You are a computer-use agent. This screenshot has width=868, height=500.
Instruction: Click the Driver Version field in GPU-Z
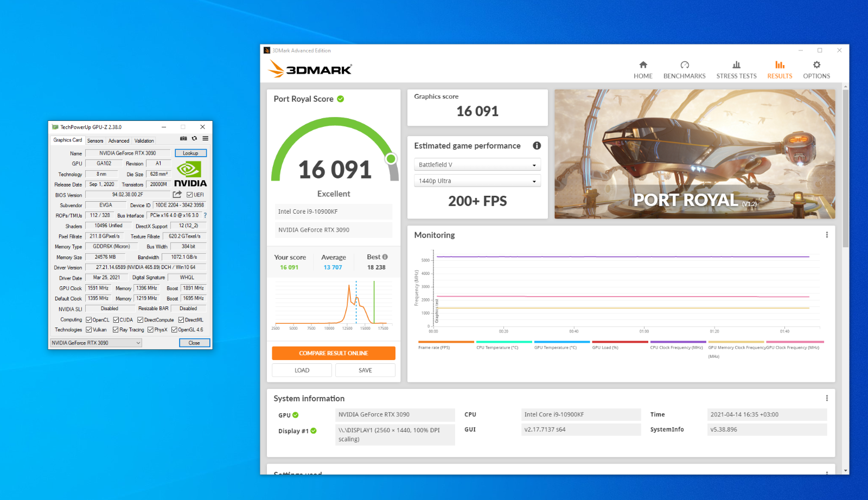coord(145,267)
